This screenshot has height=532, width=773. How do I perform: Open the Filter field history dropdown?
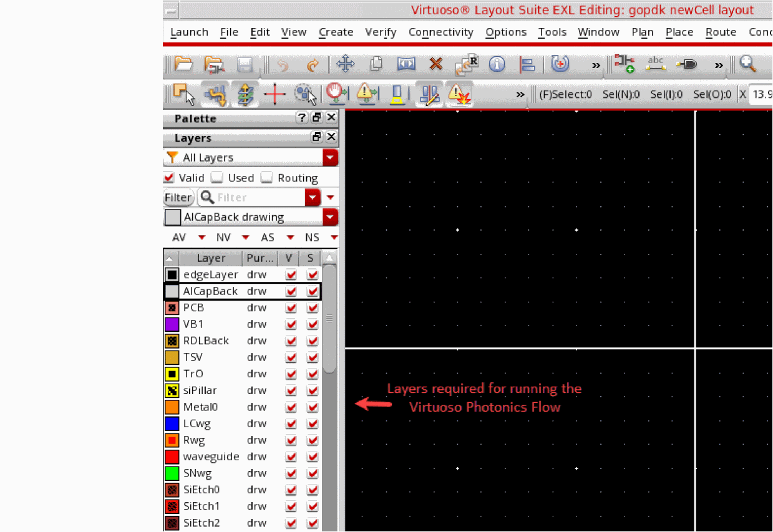pyautogui.click(x=313, y=197)
